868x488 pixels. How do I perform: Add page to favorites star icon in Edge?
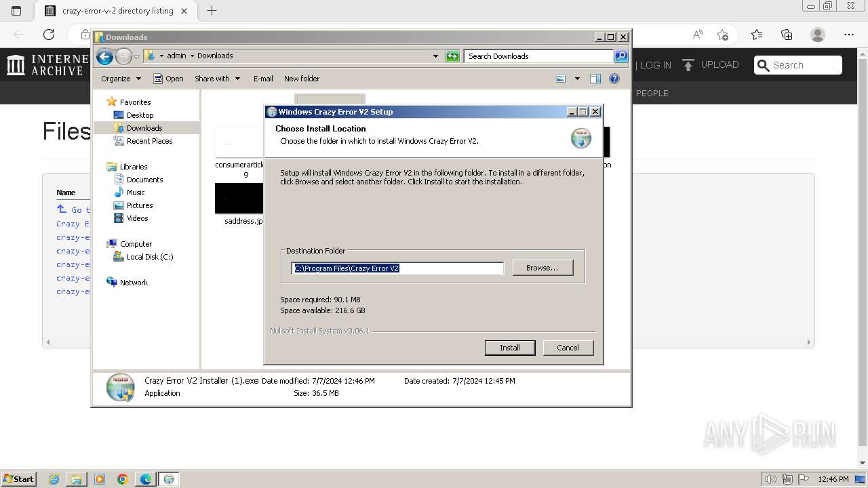click(x=722, y=35)
